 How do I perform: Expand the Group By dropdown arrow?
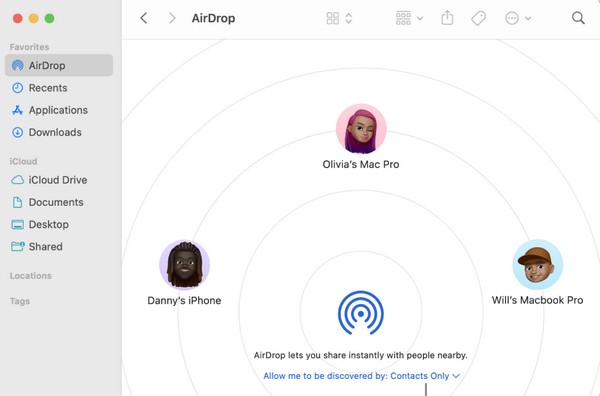420,18
